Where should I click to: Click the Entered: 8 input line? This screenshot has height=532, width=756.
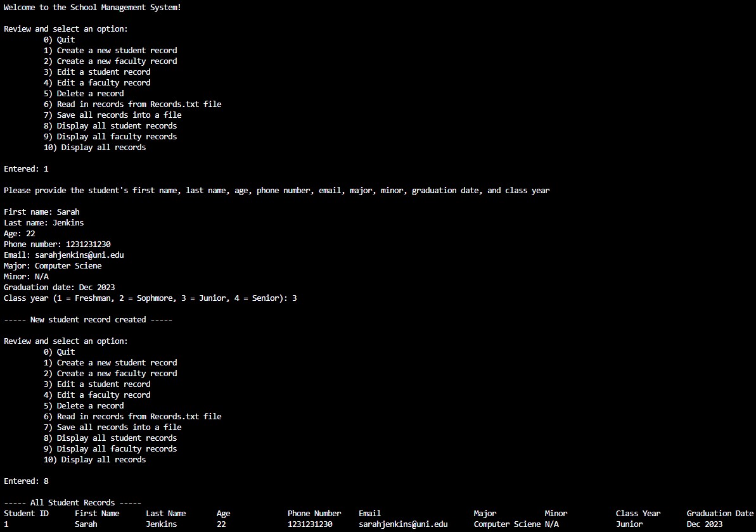(25, 481)
